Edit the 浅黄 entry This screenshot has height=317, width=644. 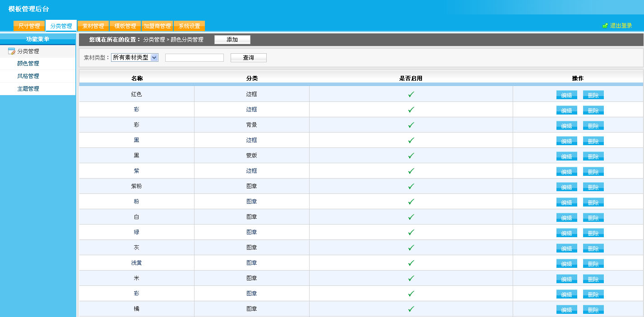pos(567,264)
